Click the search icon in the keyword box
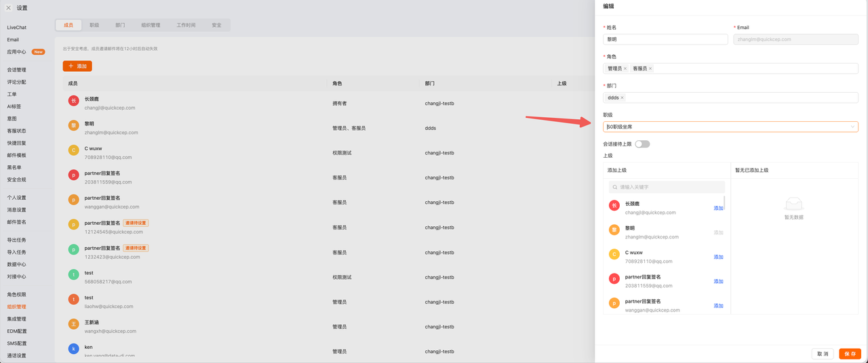This screenshot has height=363, width=868. tap(615, 187)
